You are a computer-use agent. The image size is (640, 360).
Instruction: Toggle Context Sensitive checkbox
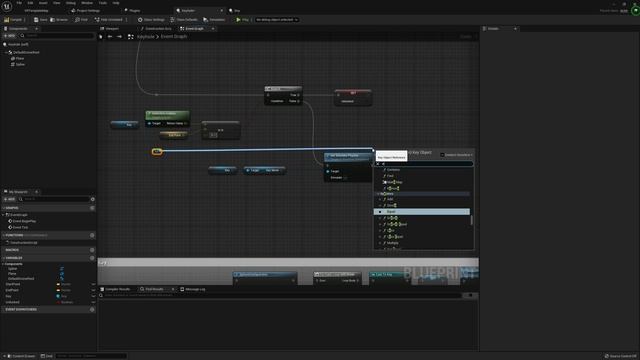point(442,155)
